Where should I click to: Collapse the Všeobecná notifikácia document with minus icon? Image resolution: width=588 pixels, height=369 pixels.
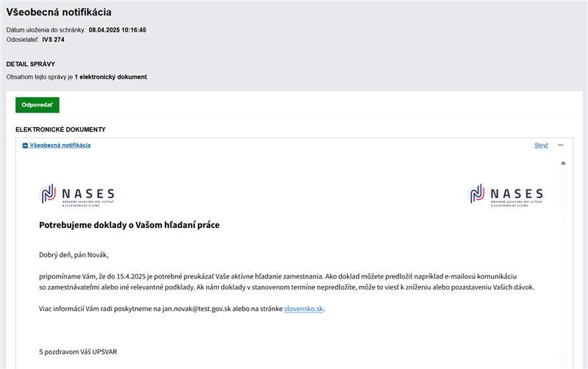click(x=25, y=146)
